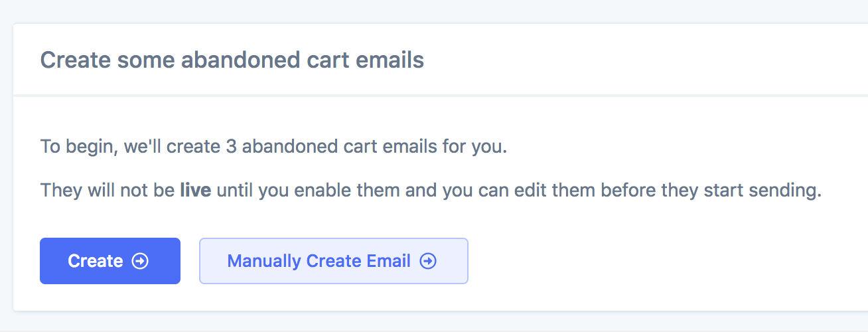Click the number "3" in the description
The width and height of the screenshot is (868, 332).
(x=231, y=146)
